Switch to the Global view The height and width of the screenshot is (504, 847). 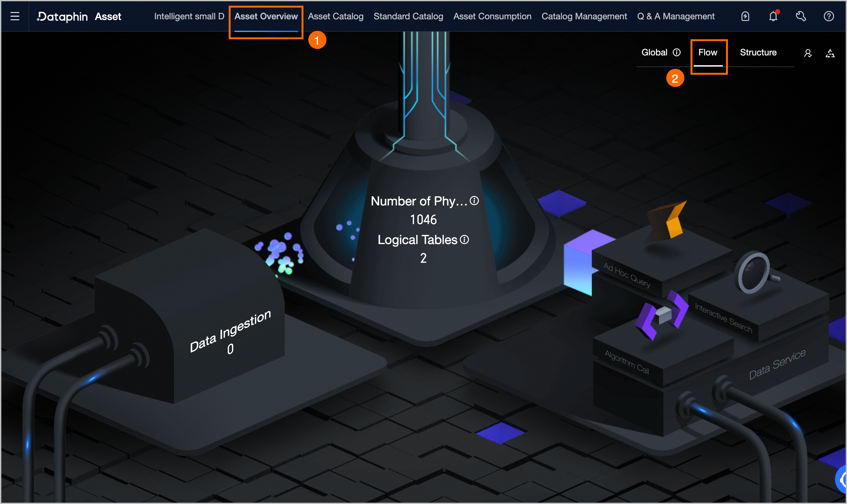654,52
